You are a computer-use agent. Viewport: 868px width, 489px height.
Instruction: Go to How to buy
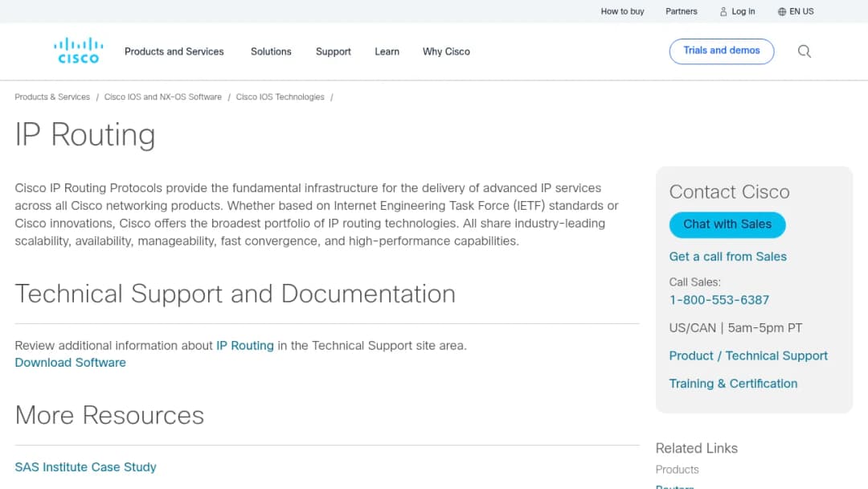[622, 11]
